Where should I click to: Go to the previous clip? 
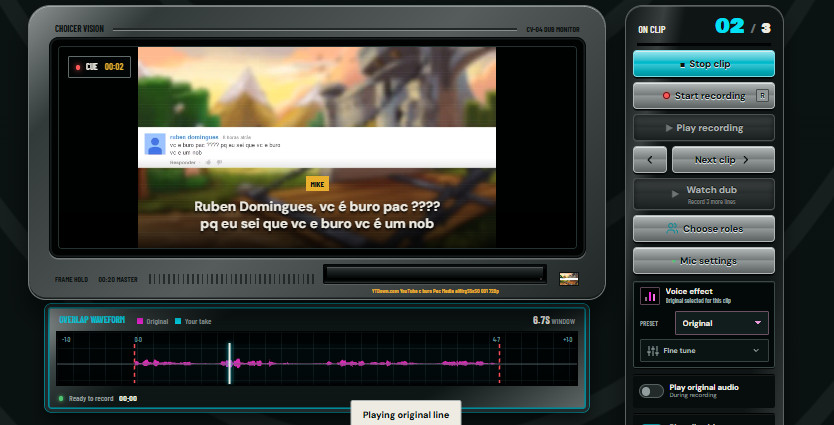click(x=649, y=160)
